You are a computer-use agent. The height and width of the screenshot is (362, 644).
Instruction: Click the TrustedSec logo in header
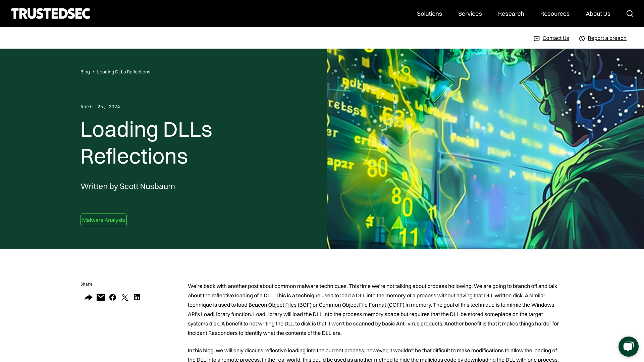click(x=50, y=13)
